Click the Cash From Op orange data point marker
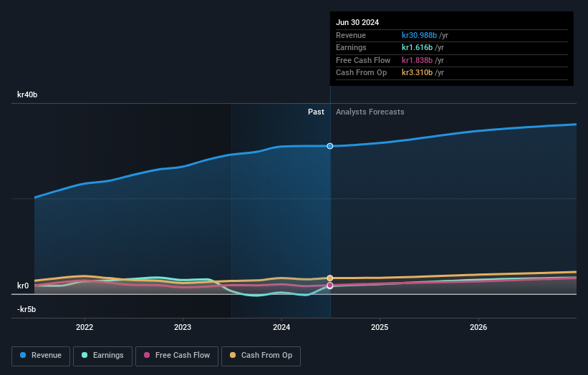588x375 pixels. [330, 278]
